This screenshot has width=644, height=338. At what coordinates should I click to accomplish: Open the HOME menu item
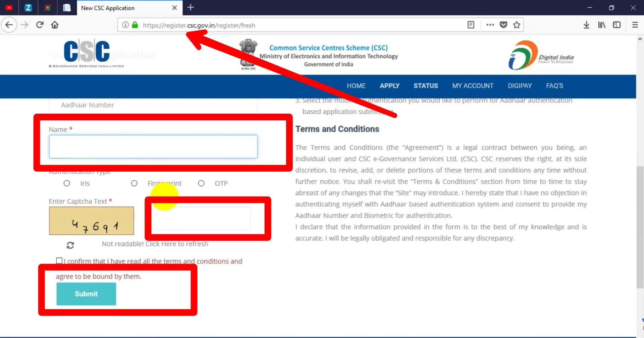click(356, 86)
